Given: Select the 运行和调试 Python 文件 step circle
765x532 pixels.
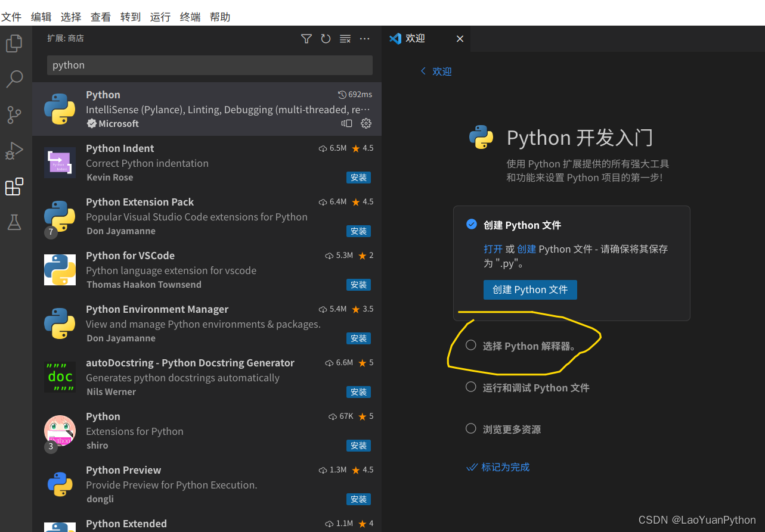Looking at the screenshot, I should 471,387.
